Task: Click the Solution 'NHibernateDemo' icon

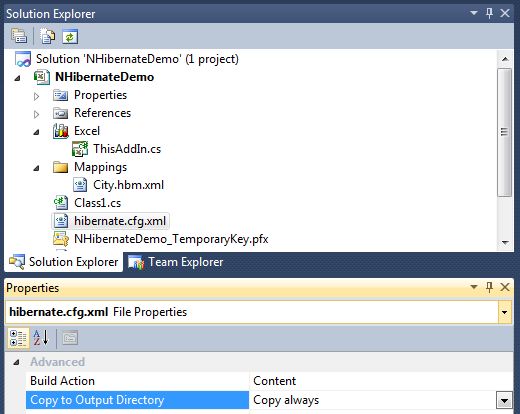Action: [23, 59]
